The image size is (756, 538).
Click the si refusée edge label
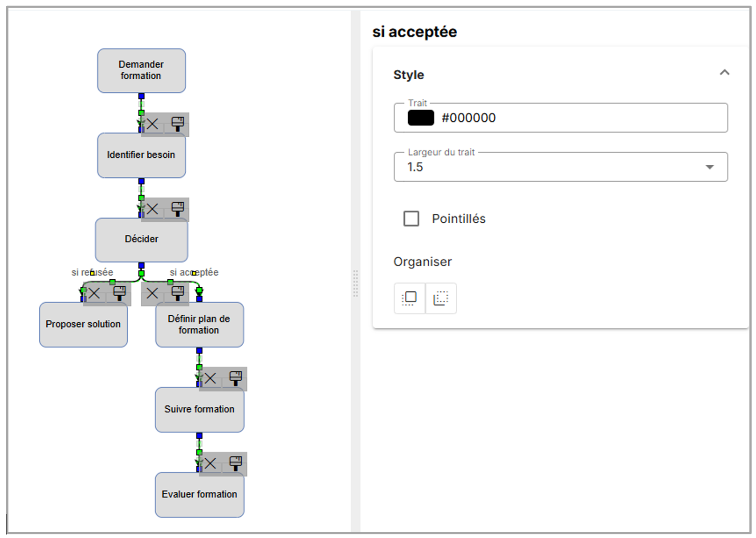coord(92,272)
